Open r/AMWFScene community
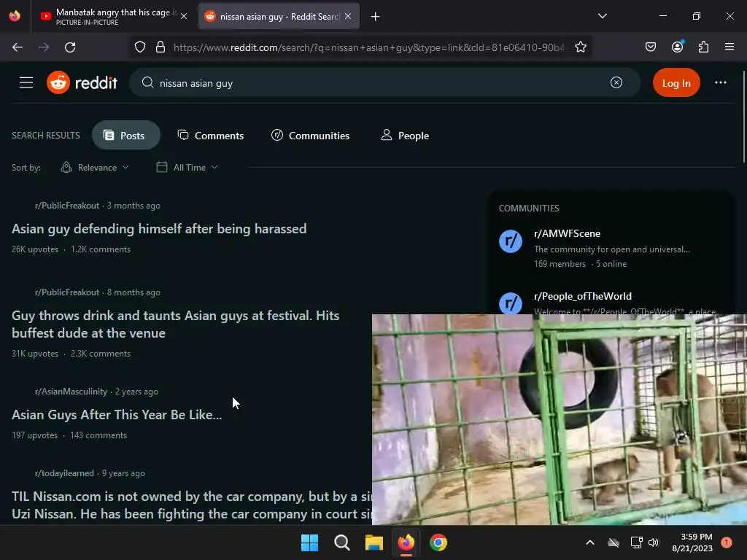 click(x=567, y=234)
